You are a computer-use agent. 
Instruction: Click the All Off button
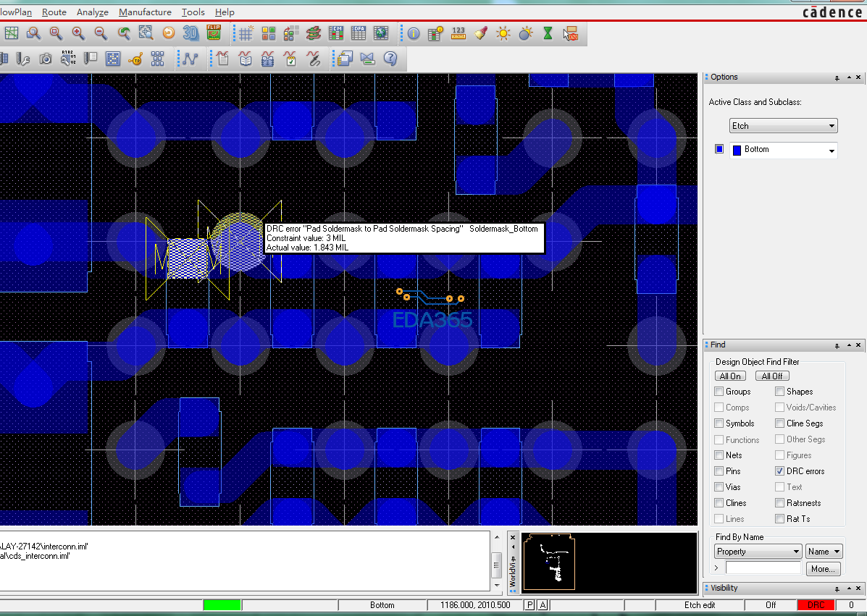coord(772,376)
